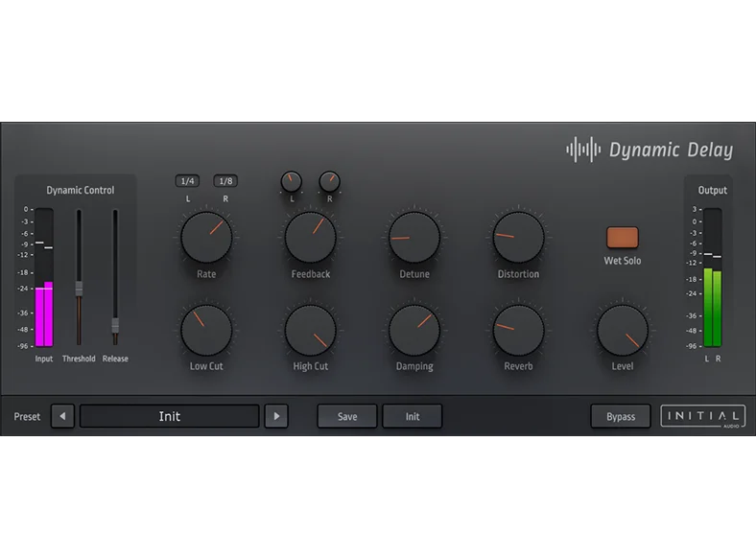Click the Preset label
The width and height of the screenshot is (756, 557).
coord(27,416)
